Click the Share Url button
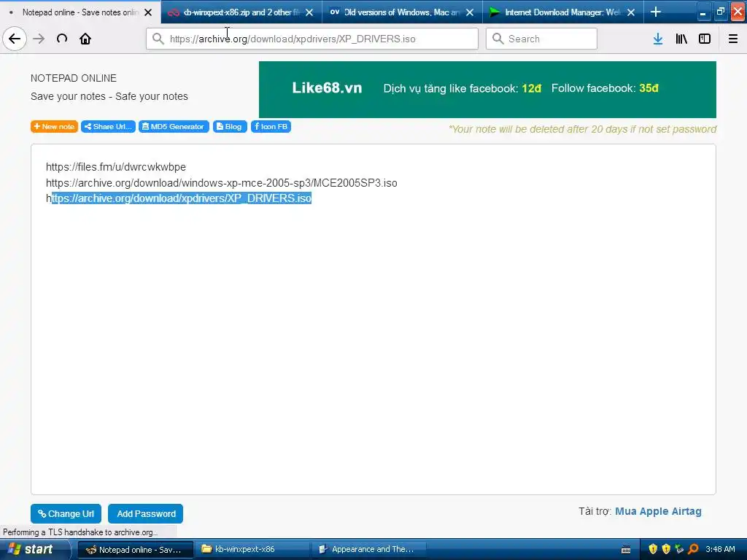Image resolution: width=747 pixels, height=560 pixels. point(108,127)
